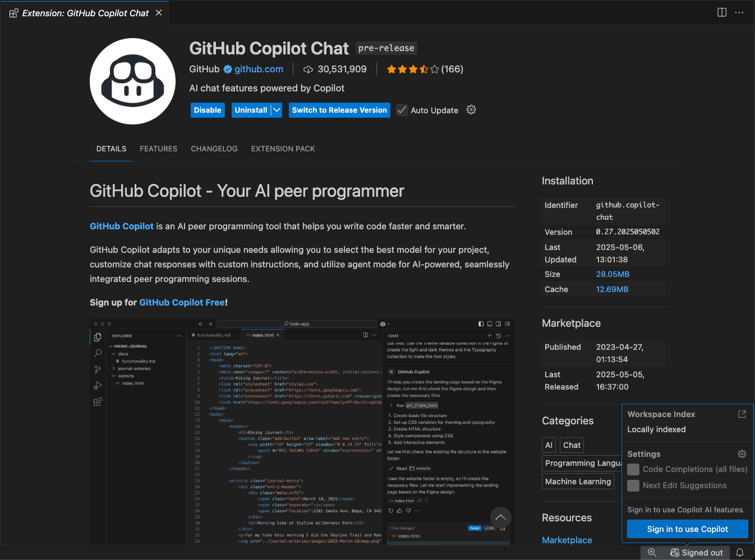Open the Uninstall dropdown arrow
Viewport: 755px width, 560px height.
pos(278,110)
